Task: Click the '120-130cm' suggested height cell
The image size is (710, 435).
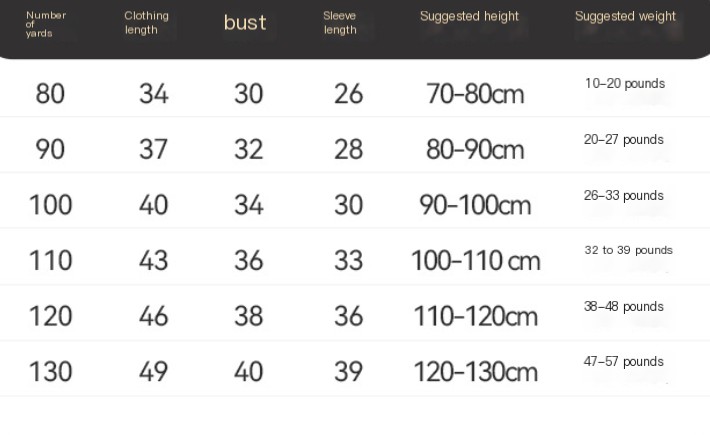Action: pos(475,372)
